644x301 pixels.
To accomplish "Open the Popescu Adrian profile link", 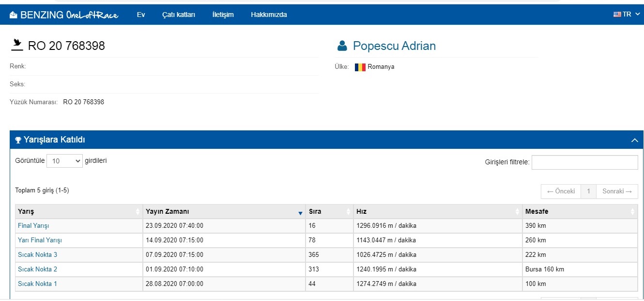I will coord(394,46).
